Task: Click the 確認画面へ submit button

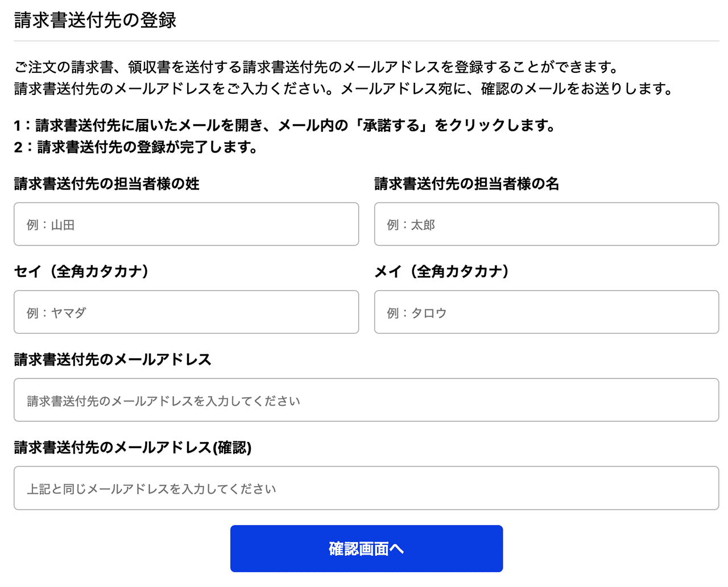Action: [x=366, y=548]
